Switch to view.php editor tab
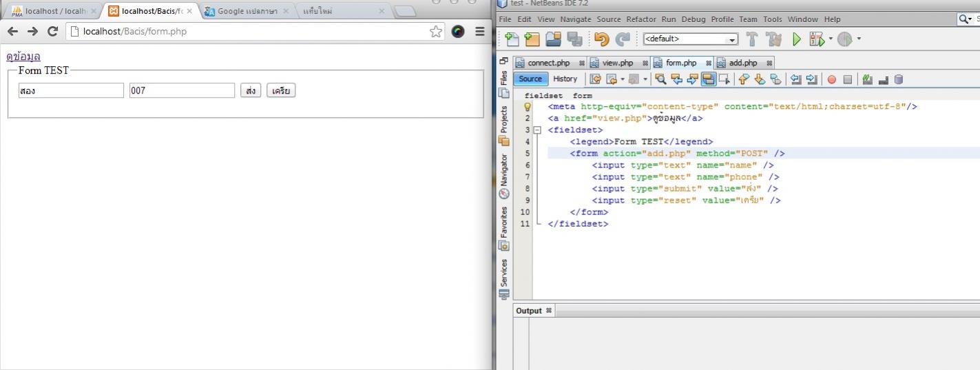980x370 pixels. pyautogui.click(x=618, y=63)
